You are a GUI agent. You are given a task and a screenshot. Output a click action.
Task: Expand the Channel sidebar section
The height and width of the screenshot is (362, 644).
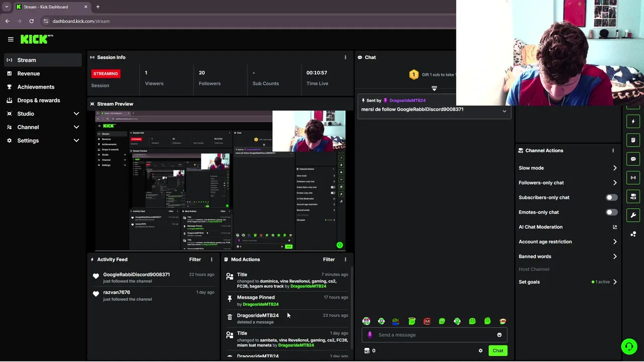(43, 127)
